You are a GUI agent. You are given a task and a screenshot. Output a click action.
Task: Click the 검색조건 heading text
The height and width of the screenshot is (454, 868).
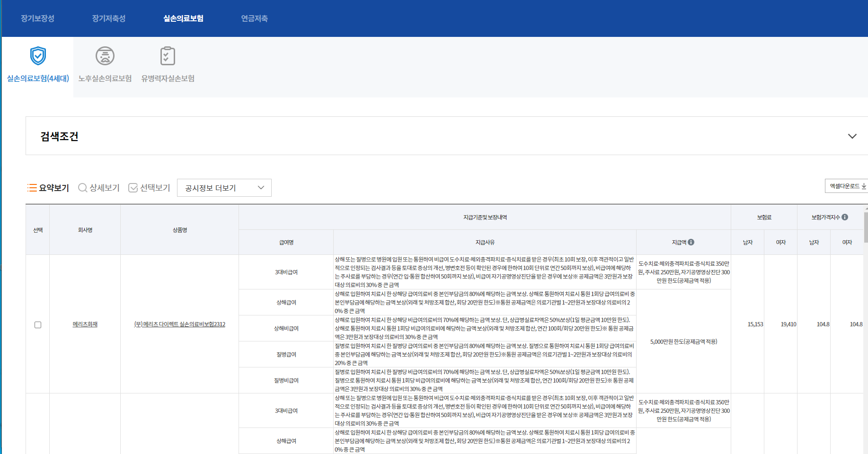point(60,136)
